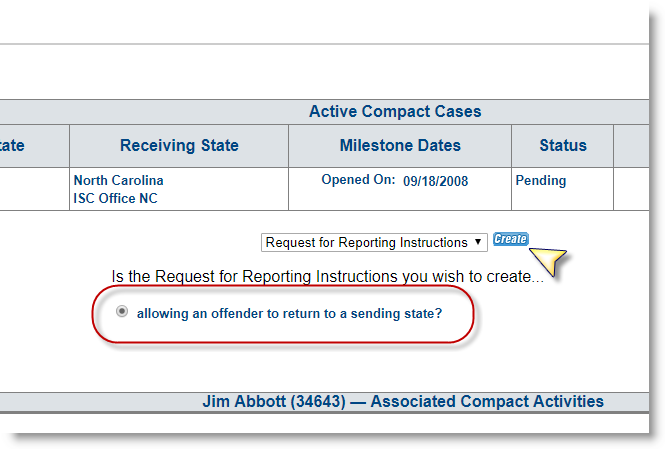Image resolution: width=665 pixels, height=449 pixels.
Task: Click the yellow arrow pointer near Create
Action: pos(546,261)
